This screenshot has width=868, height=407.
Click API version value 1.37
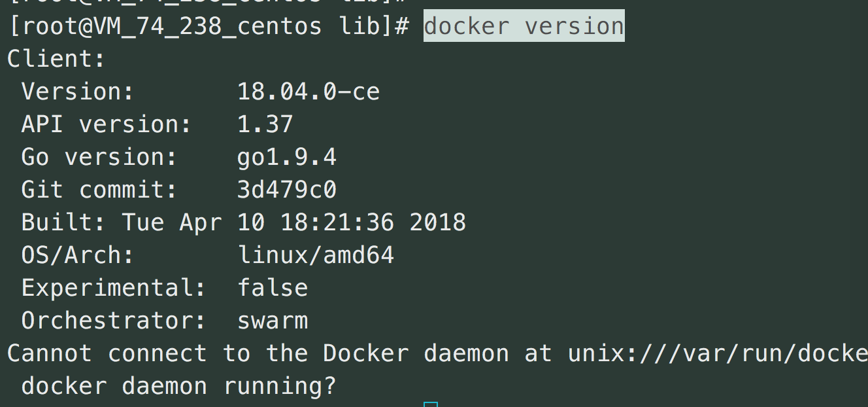point(265,124)
